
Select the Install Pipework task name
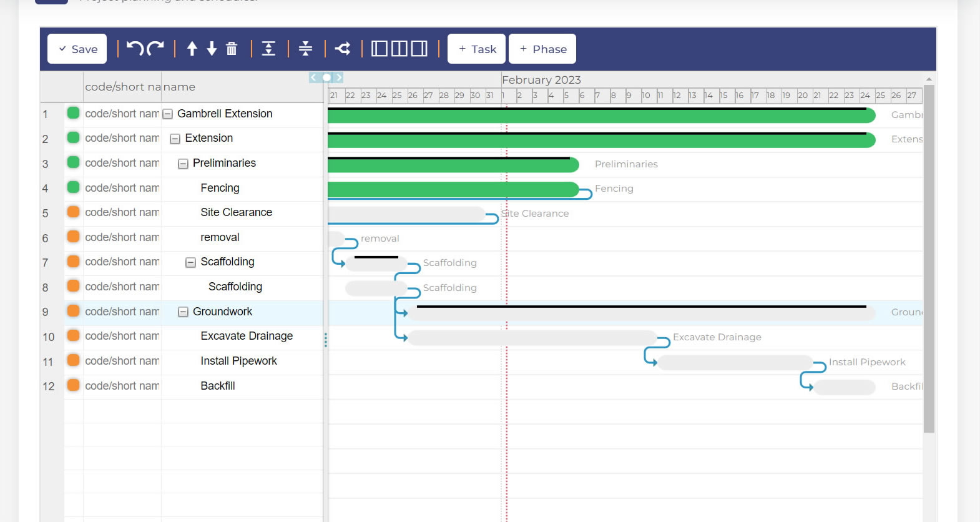[238, 361]
